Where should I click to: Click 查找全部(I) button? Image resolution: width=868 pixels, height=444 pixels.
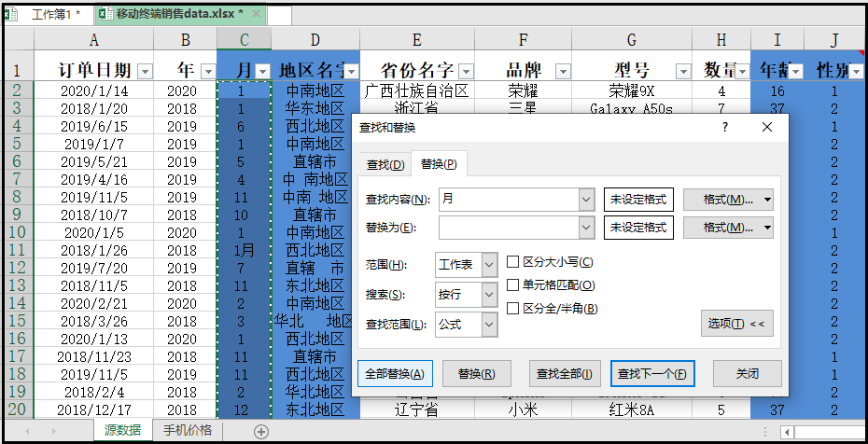[x=565, y=374]
